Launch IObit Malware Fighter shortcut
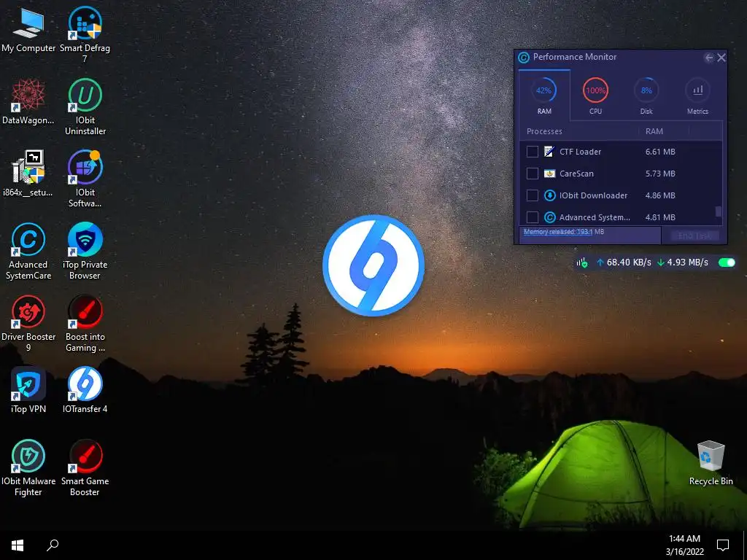The height and width of the screenshot is (560, 747). click(28, 467)
